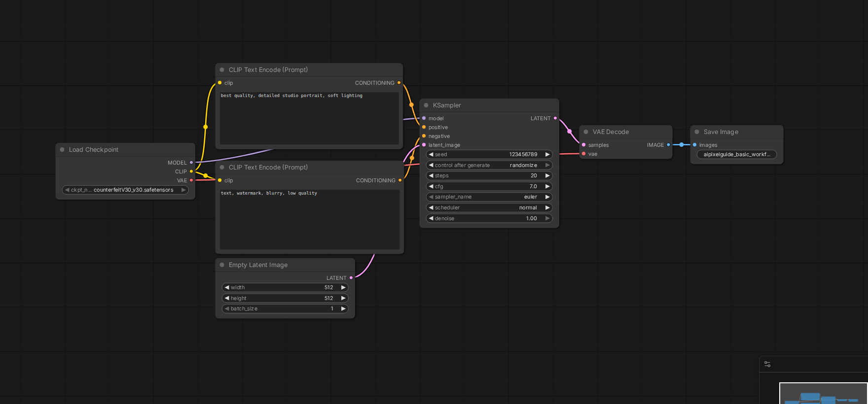
Task: Next sampler arrow on sampler_name
Action: click(x=547, y=197)
